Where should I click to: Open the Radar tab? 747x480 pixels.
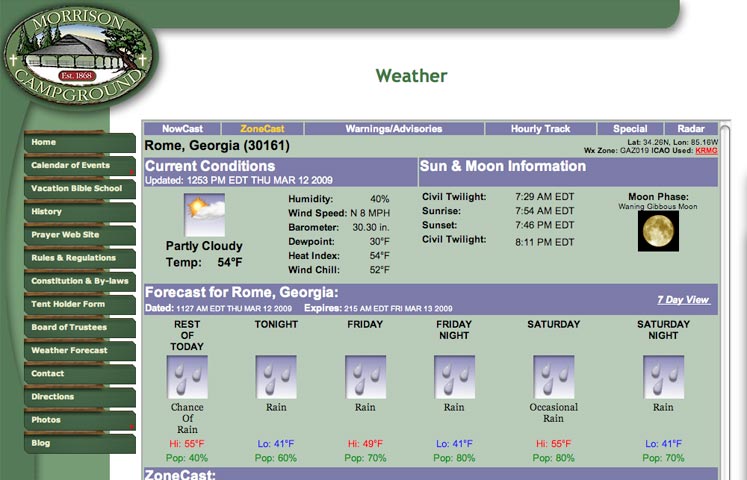pyautogui.click(x=691, y=129)
